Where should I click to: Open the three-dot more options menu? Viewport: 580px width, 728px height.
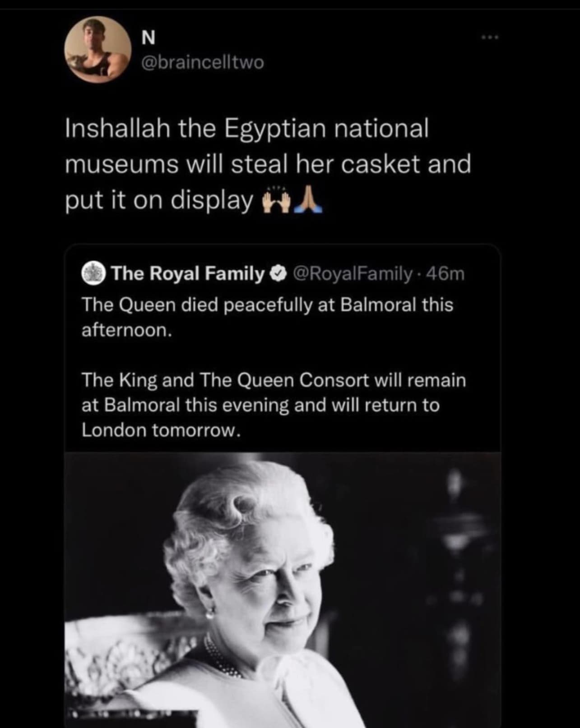489,38
